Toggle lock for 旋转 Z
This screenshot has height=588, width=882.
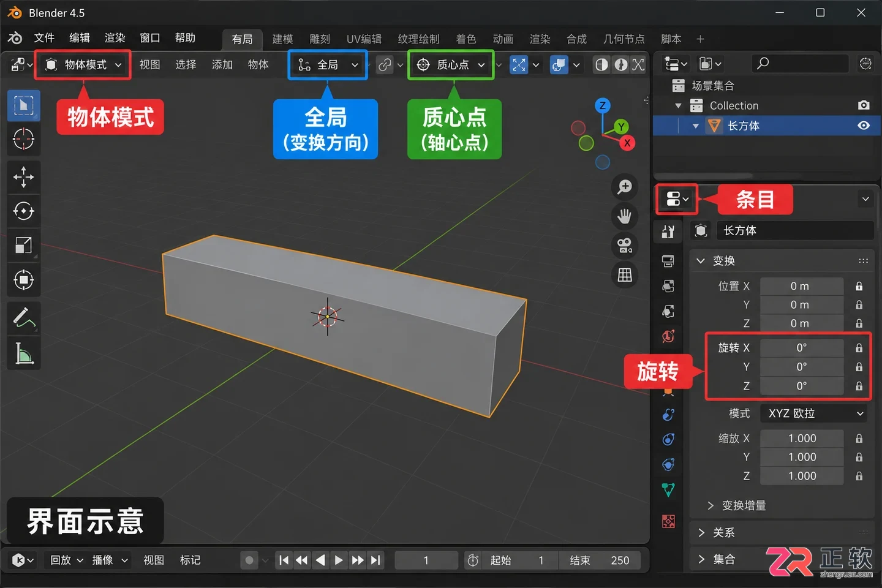[x=859, y=386]
